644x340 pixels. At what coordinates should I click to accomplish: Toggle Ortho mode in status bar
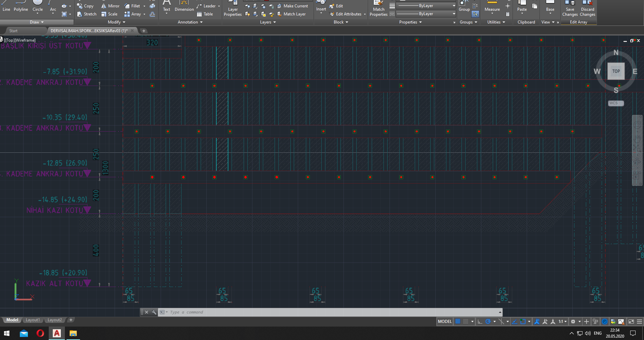pyautogui.click(x=480, y=322)
